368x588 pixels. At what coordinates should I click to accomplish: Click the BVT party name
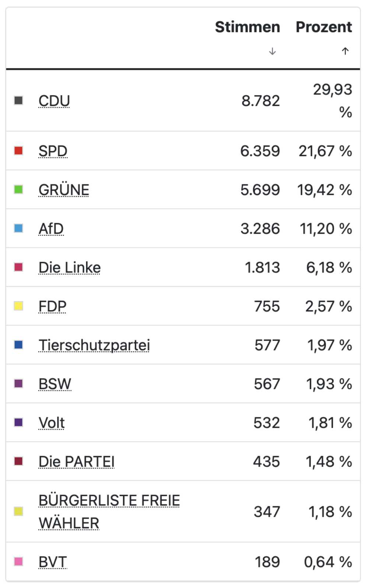point(53,562)
